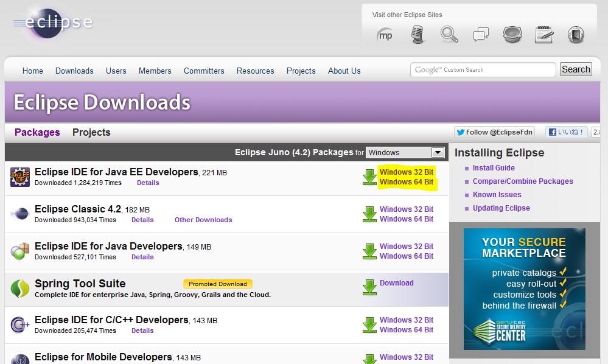
Task: Click the Search button
Action: coord(575,69)
